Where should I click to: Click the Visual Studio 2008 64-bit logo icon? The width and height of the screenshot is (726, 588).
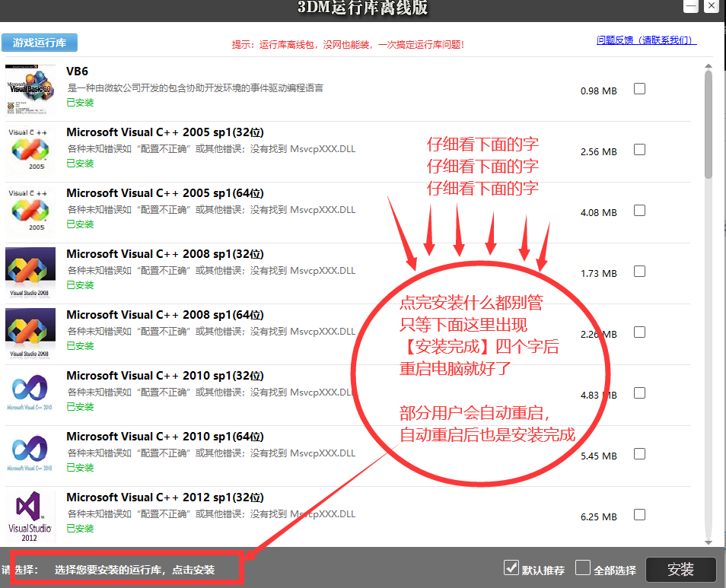pos(29,332)
